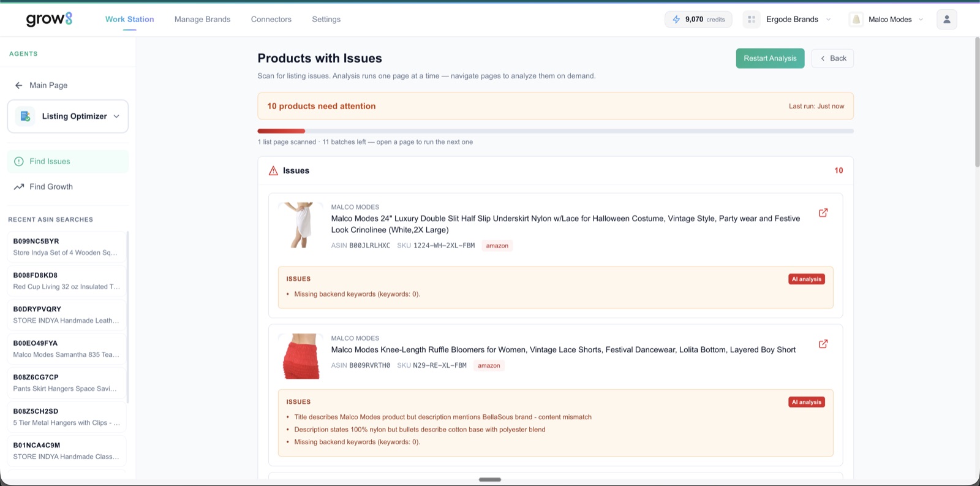The image size is (980, 486).
Task: Go back to Main Page
Action: pyautogui.click(x=48, y=85)
